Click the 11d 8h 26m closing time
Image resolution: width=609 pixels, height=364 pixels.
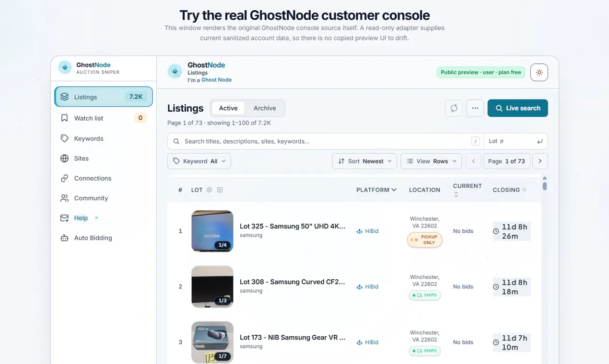[x=512, y=231]
